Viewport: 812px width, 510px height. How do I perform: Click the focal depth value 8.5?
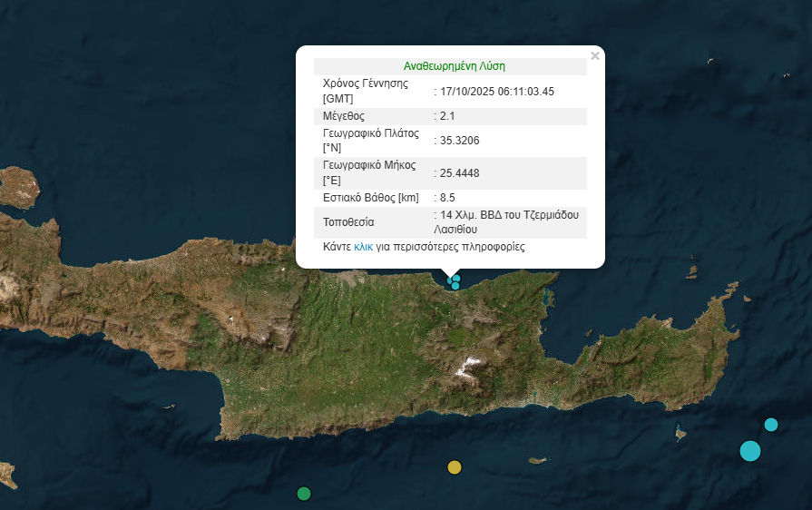coord(447,198)
